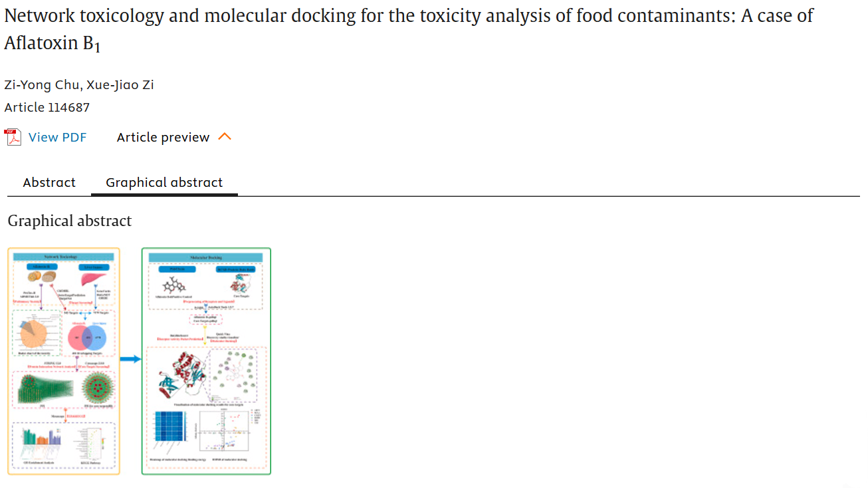
Task: Click the Article 114687 number
Action: pos(47,107)
